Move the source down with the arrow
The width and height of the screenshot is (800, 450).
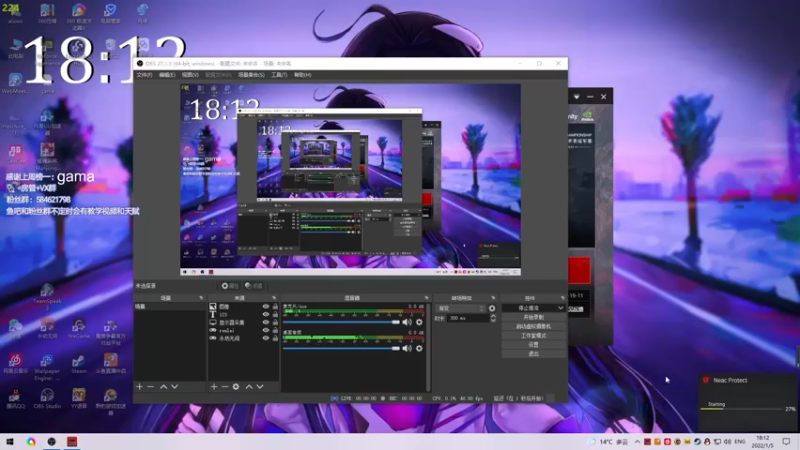coord(260,387)
